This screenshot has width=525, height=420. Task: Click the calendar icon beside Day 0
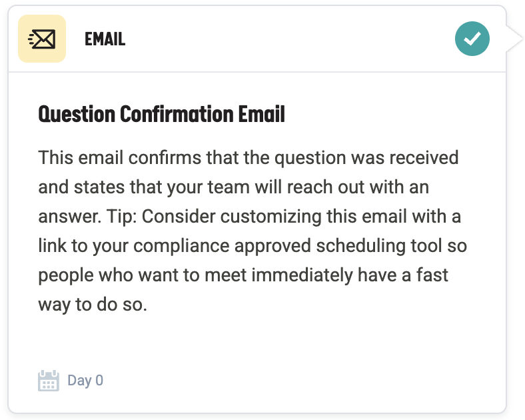click(x=49, y=381)
